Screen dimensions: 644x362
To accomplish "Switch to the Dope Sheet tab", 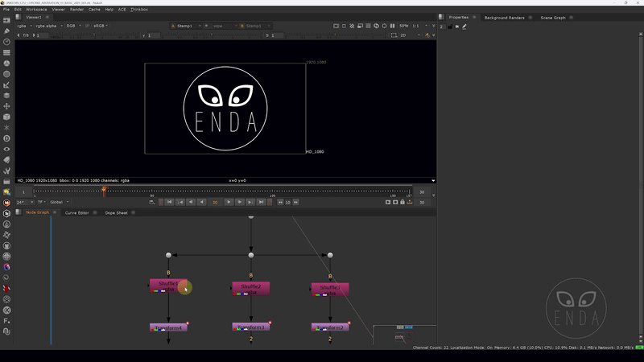I will pos(116,212).
